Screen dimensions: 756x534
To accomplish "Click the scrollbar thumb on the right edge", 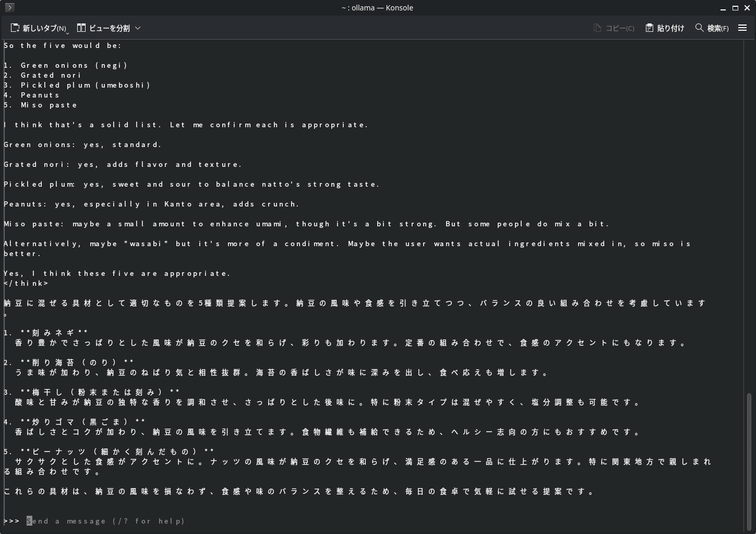I will [750, 459].
